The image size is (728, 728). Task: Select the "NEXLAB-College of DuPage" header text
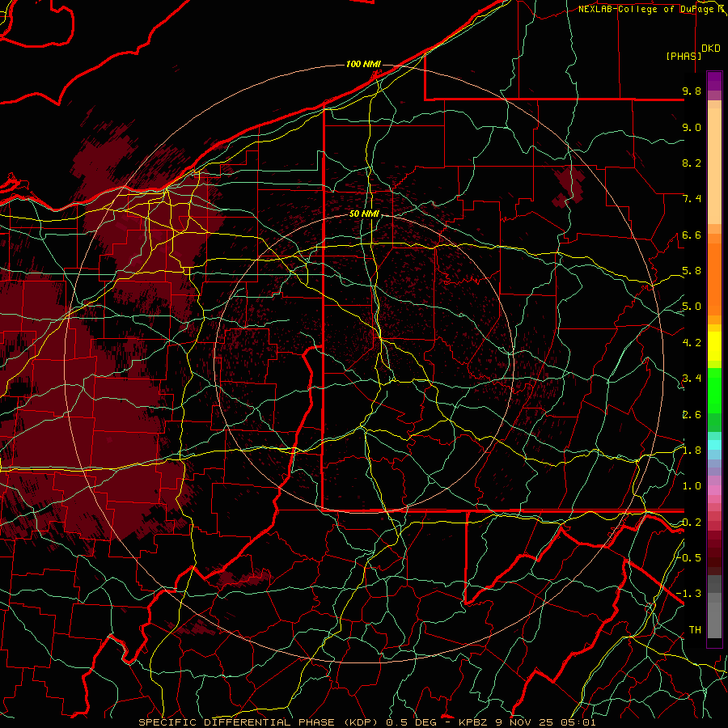pyautogui.click(x=646, y=9)
